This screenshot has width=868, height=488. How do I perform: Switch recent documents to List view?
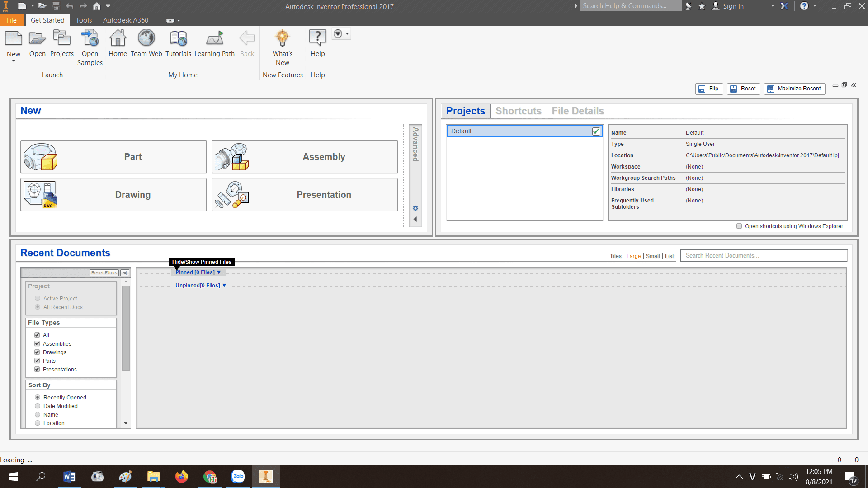coord(670,256)
